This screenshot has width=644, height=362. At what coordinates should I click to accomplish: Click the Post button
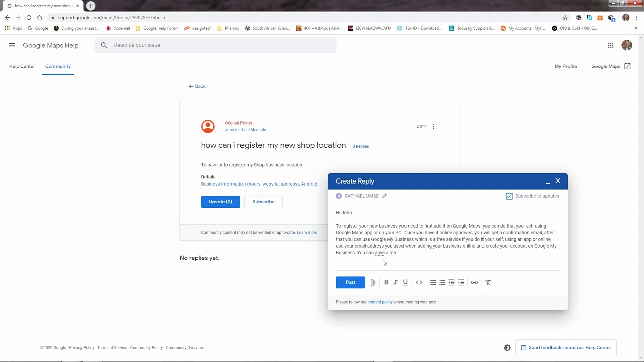click(350, 282)
